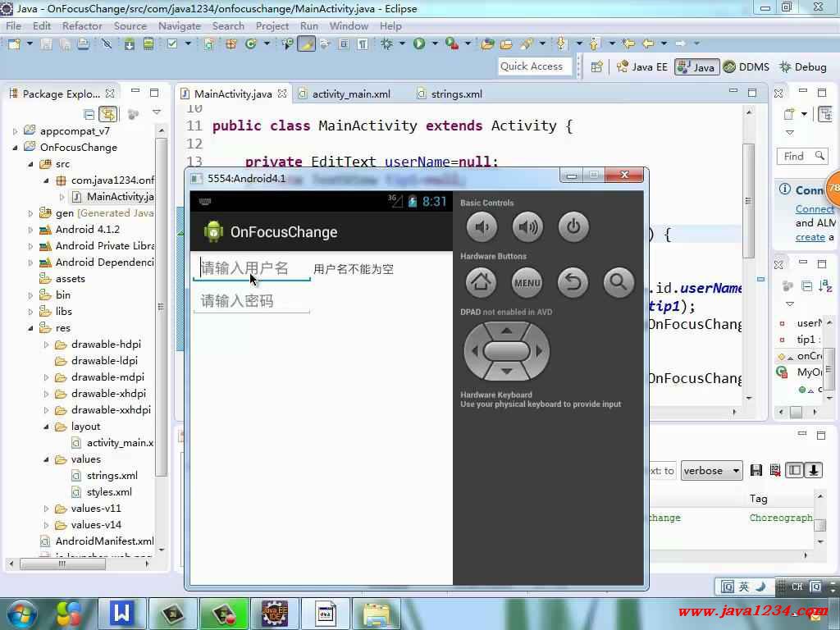Tap the emulator Back hardware button
840x630 pixels.
(573, 282)
